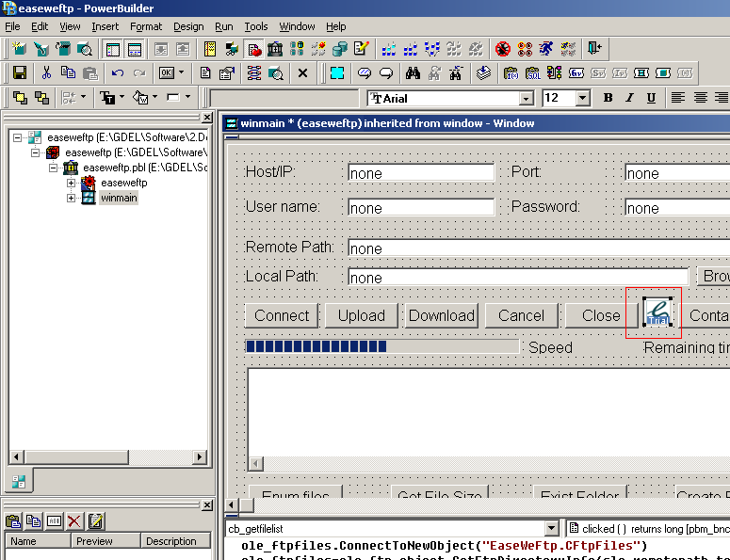Align text center
The height and width of the screenshot is (560, 730).
point(700,98)
